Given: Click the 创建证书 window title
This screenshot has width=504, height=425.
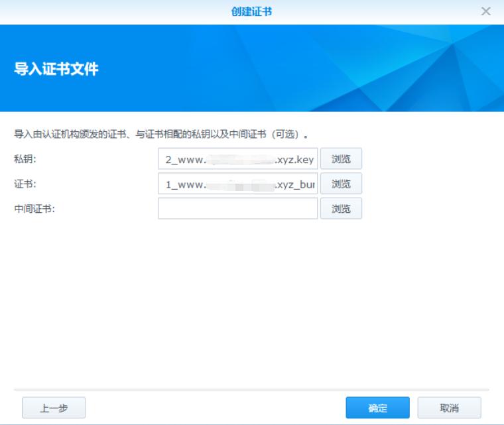Looking at the screenshot, I should pyautogui.click(x=251, y=11).
